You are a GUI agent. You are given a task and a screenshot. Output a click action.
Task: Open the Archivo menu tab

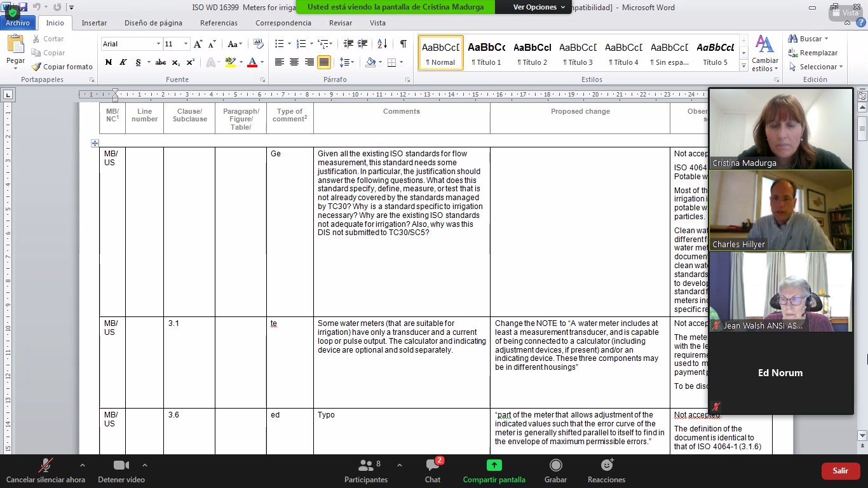[x=18, y=23]
